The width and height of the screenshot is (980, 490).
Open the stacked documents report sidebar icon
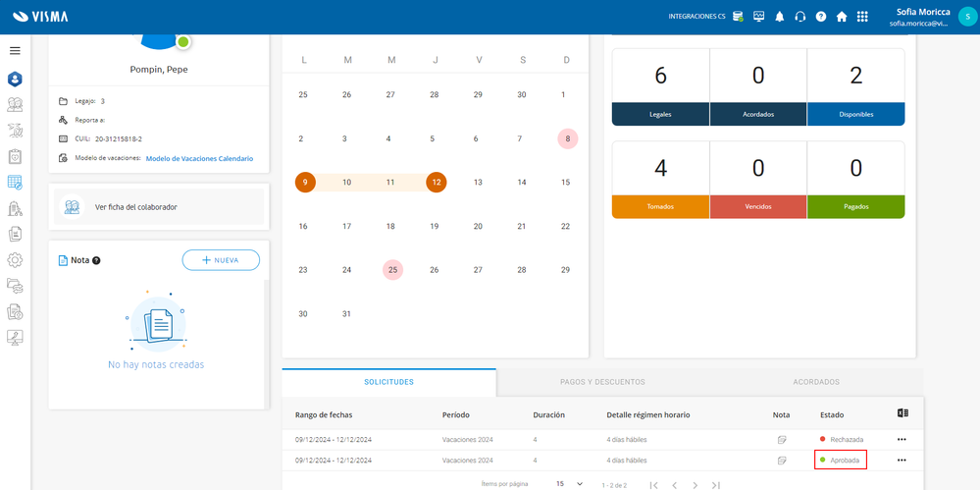[15, 234]
